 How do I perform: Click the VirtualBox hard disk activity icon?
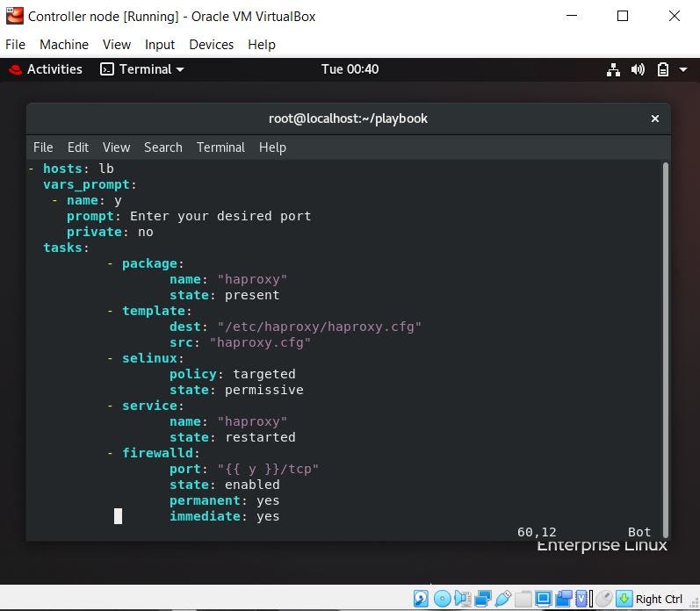421,599
